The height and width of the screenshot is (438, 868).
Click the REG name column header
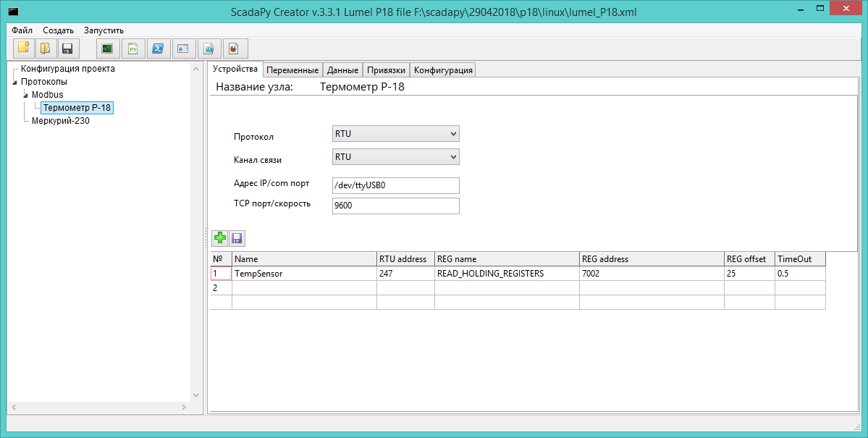point(507,259)
